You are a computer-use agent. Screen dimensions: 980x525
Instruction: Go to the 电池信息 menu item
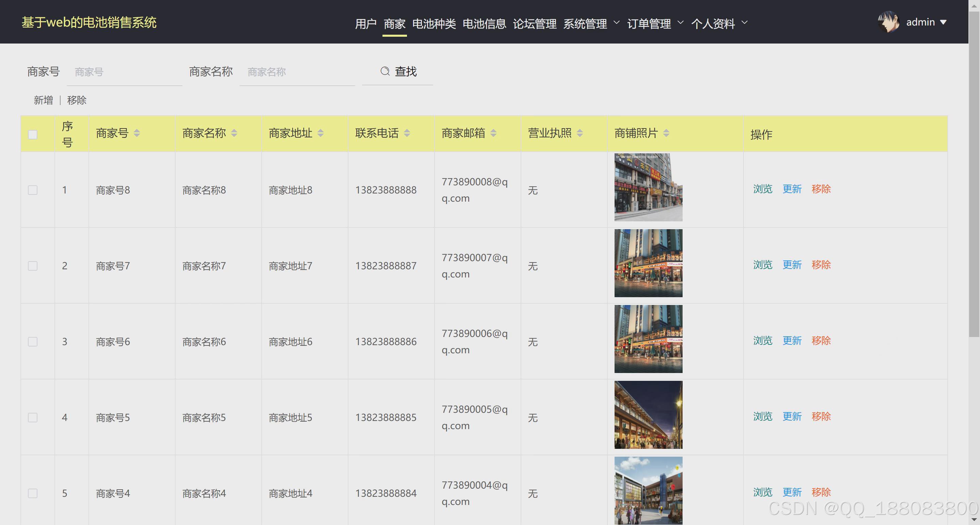[x=484, y=23]
